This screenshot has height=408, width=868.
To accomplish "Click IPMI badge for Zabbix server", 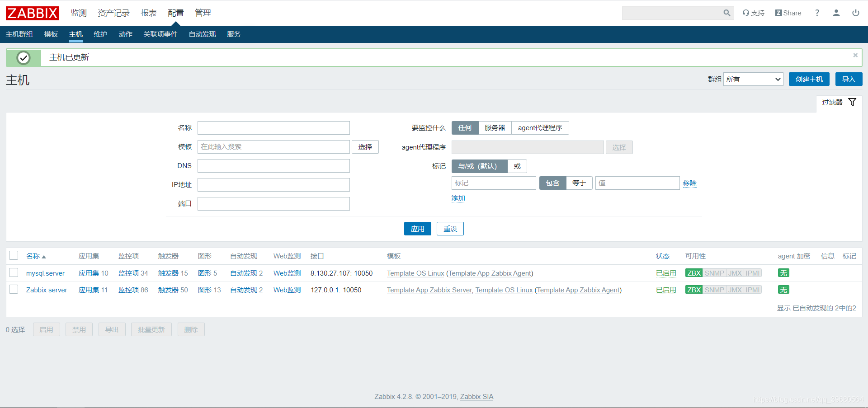I will pyautogui.click(x=753, y=290).
